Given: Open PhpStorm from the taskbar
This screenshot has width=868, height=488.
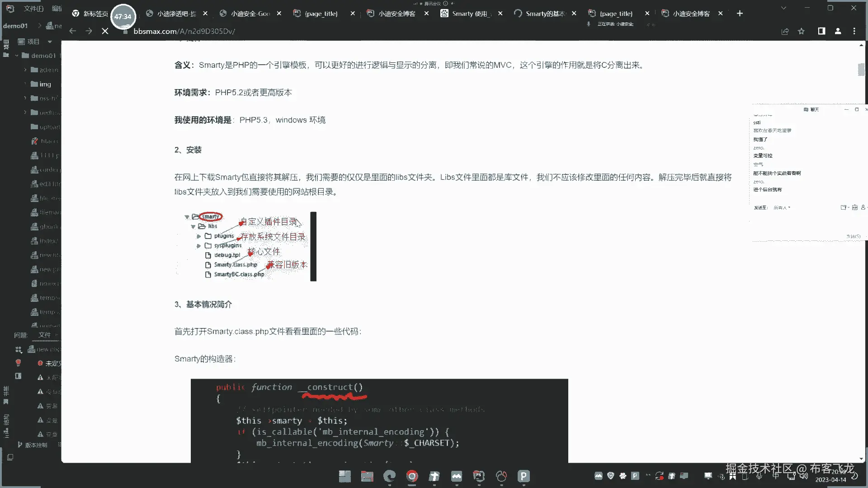Looking at the screenshot, I should pos(479,476).
